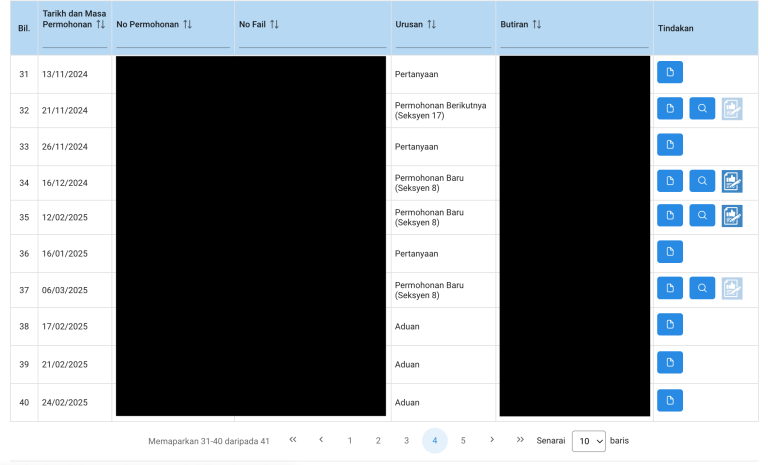This screenshot has width=768, height=465.
Task: Open document icon for row 33
Action: (670, 145)
